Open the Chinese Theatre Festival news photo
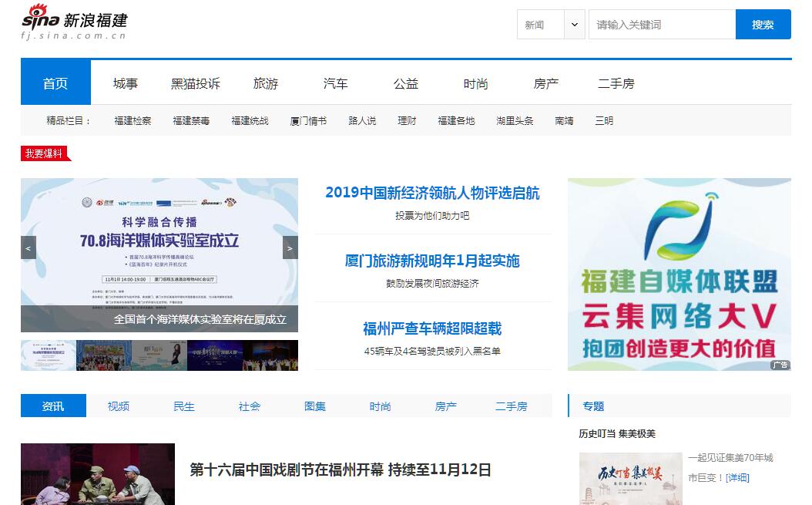Screen dimensions: 812x505 click(x=98, y=474)
